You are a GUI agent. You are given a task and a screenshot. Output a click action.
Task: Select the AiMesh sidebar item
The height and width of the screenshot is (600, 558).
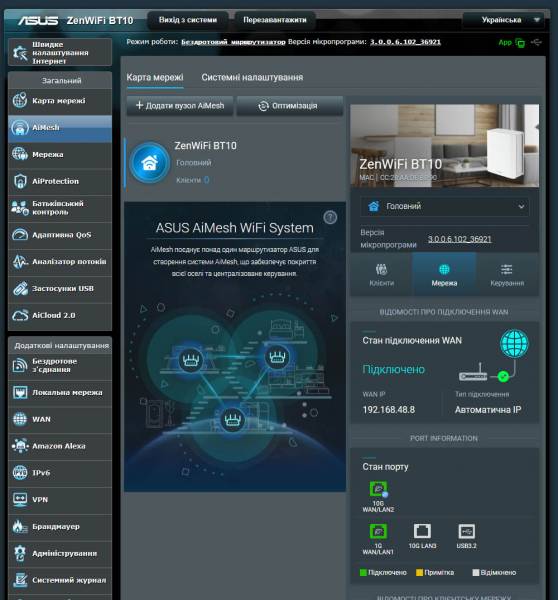click(60, 128)
